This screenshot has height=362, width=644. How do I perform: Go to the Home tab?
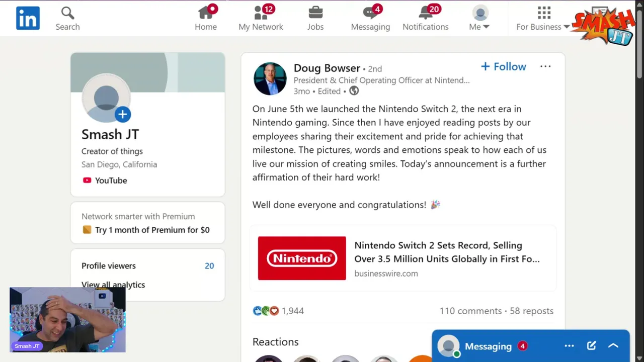(x=206, y=18)
